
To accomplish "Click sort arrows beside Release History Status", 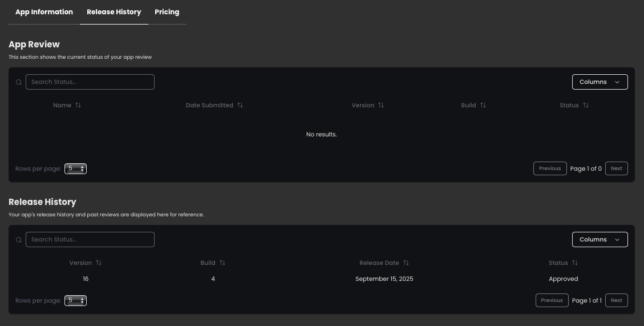I will pyautogui.click(x=575, y=263).
